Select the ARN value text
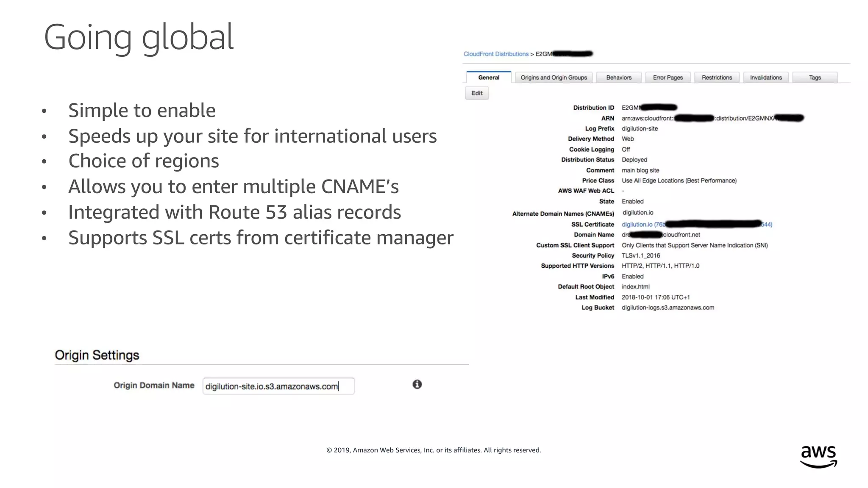868x488 pixels. pyautogui.click(x=712, y=118)
